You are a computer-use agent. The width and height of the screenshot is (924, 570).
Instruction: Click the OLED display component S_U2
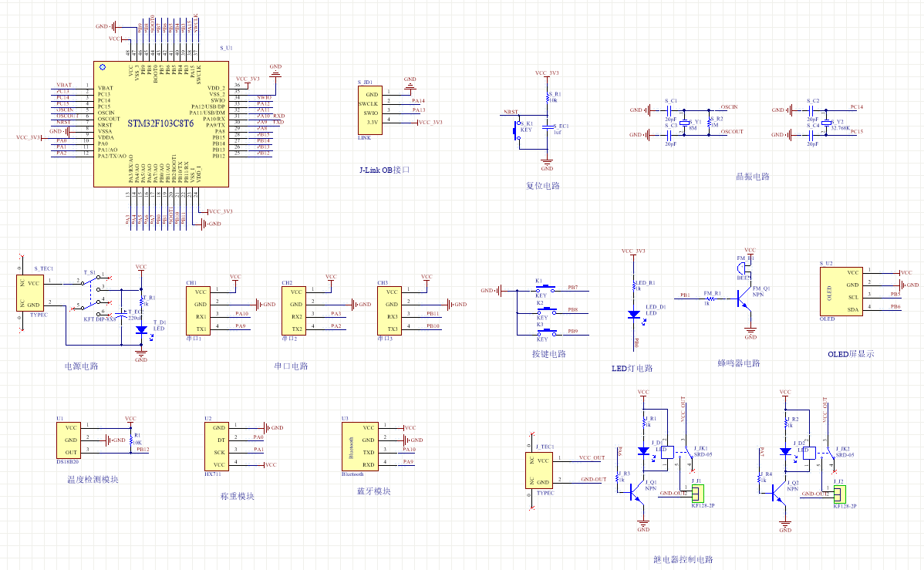click(x=841, y=291)
